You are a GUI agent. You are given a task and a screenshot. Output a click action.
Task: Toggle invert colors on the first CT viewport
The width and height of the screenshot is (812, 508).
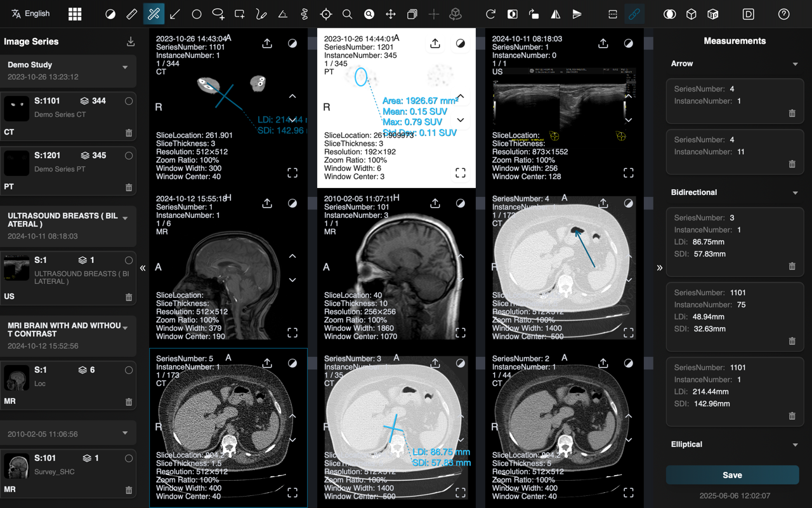click(x=292, y=43)
